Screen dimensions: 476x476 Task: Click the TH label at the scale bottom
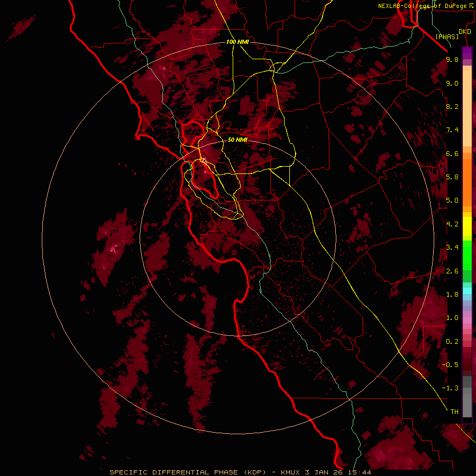tap(454, 411)
